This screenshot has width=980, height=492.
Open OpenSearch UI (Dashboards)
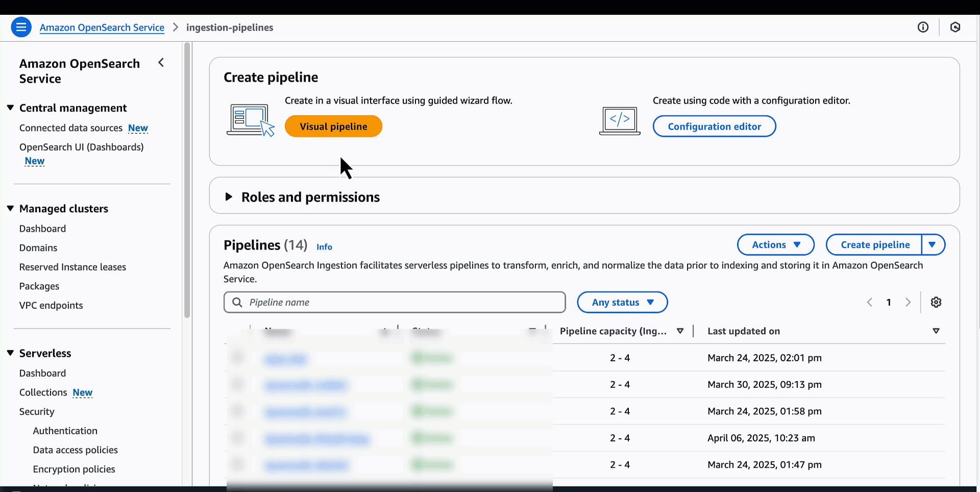(x=82, y=147)
